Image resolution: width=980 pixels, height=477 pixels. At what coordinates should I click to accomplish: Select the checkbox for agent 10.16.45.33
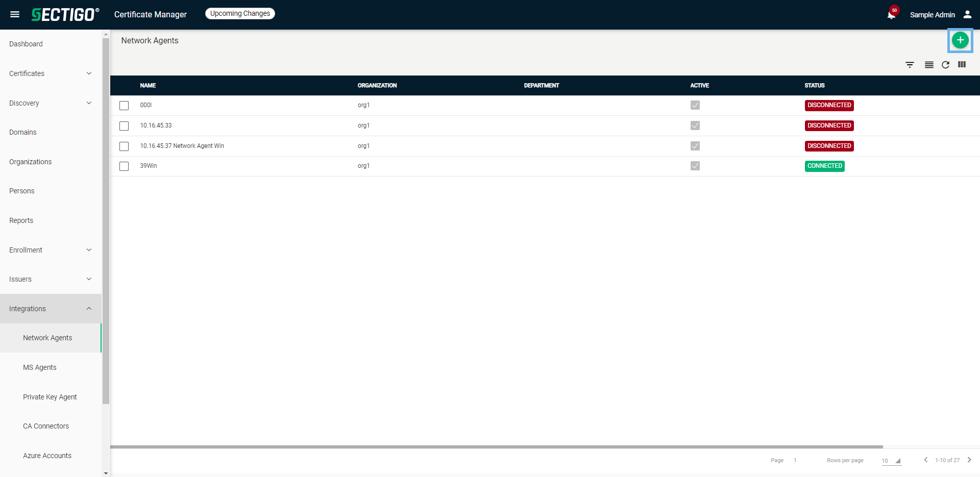click(x=124, y=126)
